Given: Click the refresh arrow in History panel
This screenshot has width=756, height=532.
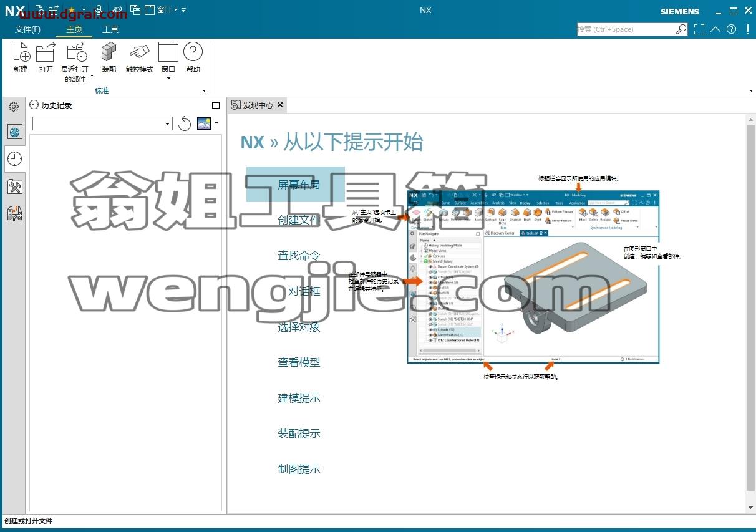Looking at the screenshot, I should [x=185, y=123].
